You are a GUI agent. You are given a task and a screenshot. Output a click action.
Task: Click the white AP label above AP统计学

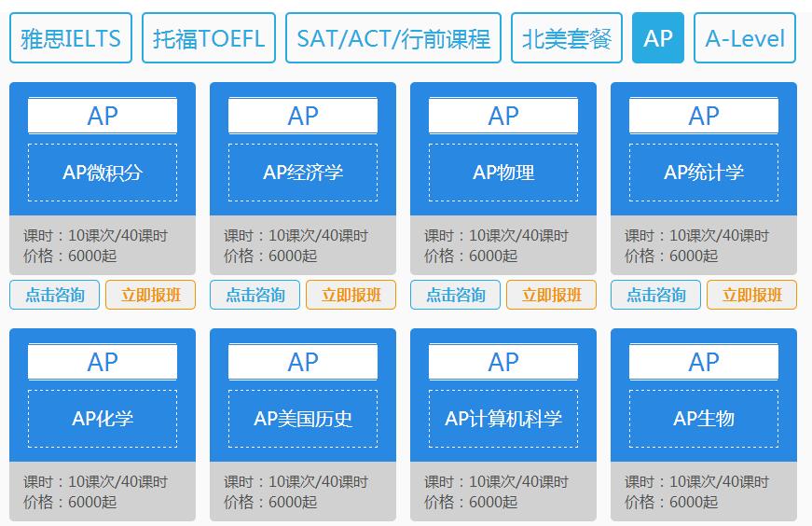(704, 116)
